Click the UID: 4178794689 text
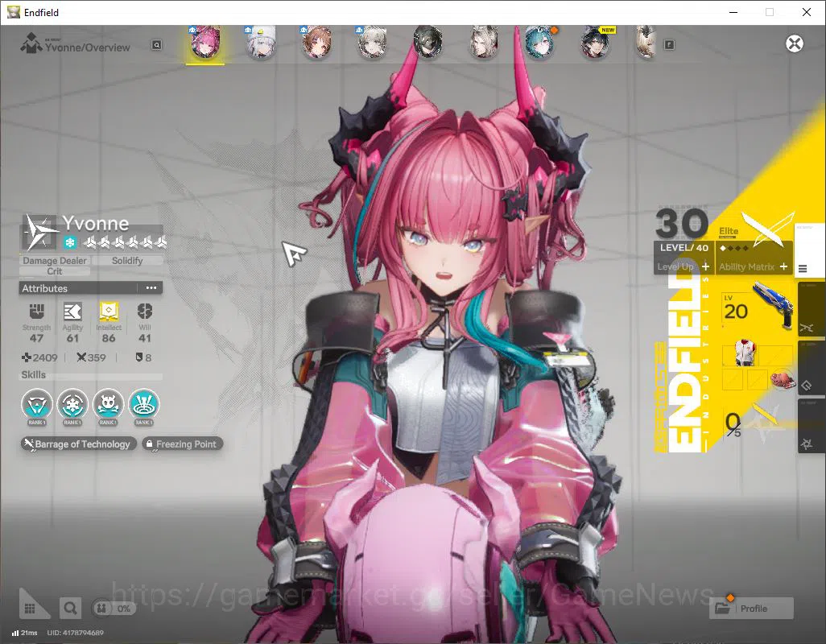This screenshot has width=826, height=644. (x=76, y=633)
